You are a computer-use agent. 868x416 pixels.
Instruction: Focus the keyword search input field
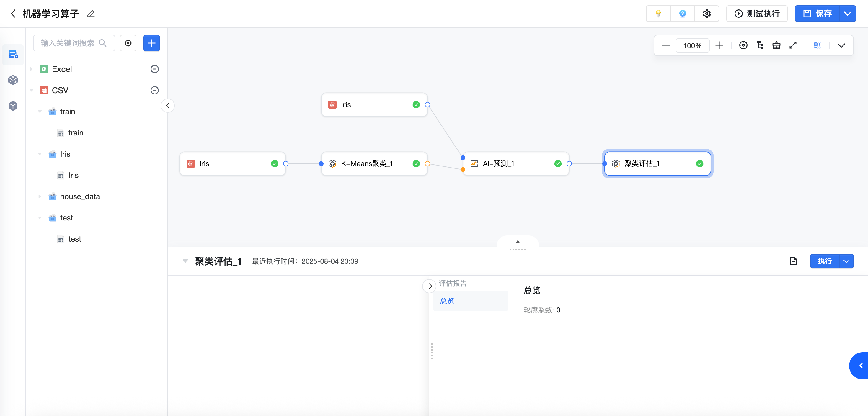tap(74, 43)
